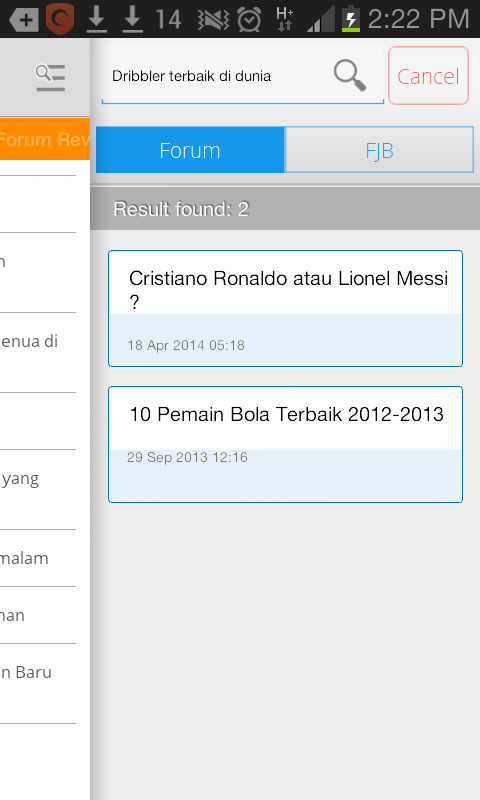
Task: Tap the orange shield app notification icon
Action: pyautogui.click(x=60, y=19)
